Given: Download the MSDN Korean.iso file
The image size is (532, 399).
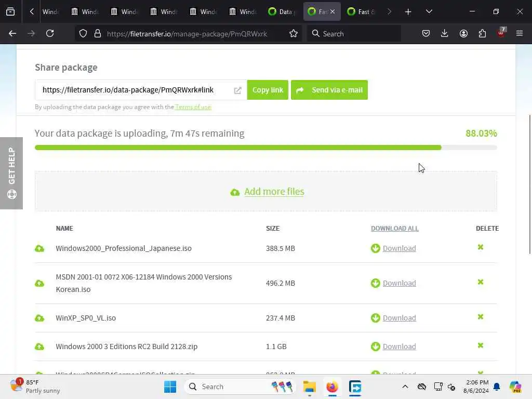Looking at the screenshot, I should pyautogui.click(x=399, y=283).
